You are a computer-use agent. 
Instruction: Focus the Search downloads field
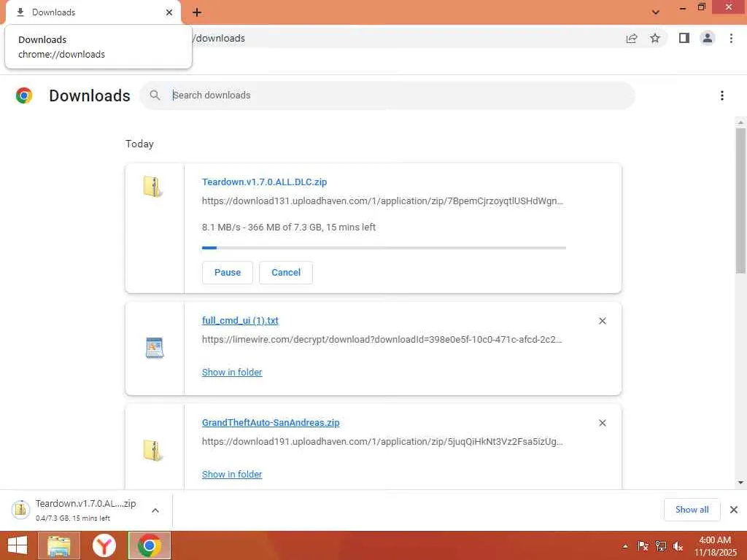pos(387,96)
